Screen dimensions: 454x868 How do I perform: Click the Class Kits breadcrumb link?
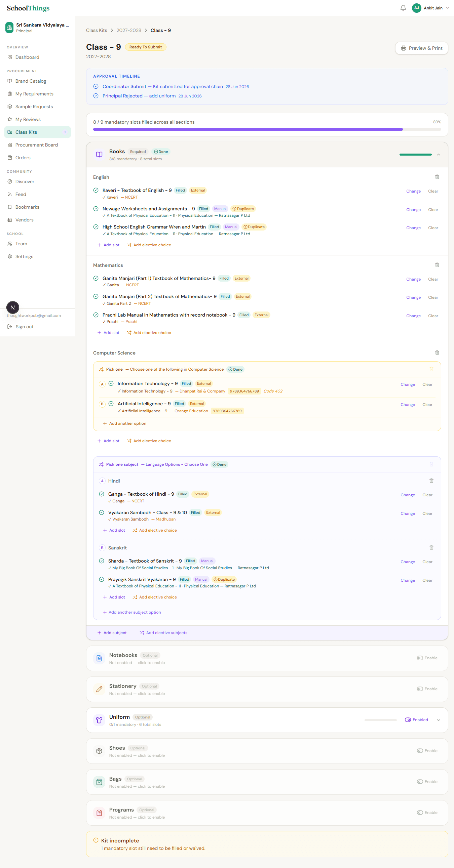pyautogui.click(x=97, y=30)
